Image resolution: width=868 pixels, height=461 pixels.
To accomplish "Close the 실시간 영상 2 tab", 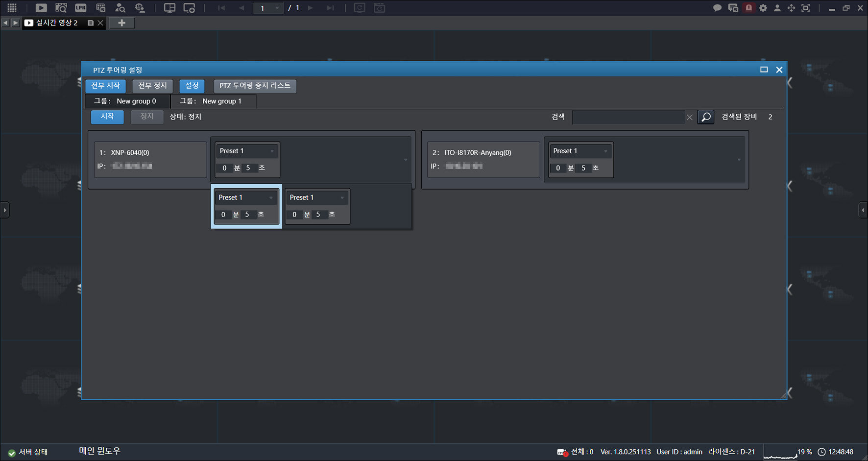I will (x=100, y=23).
